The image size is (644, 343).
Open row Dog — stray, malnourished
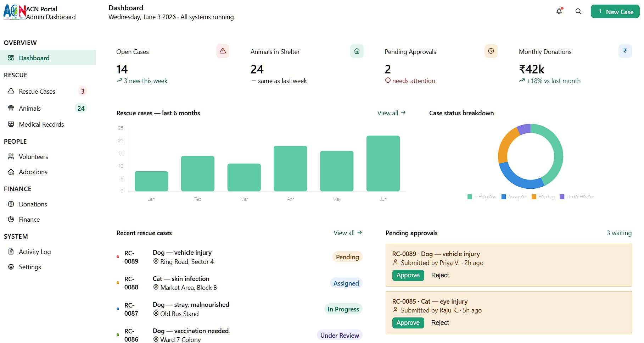pos(240,309)
